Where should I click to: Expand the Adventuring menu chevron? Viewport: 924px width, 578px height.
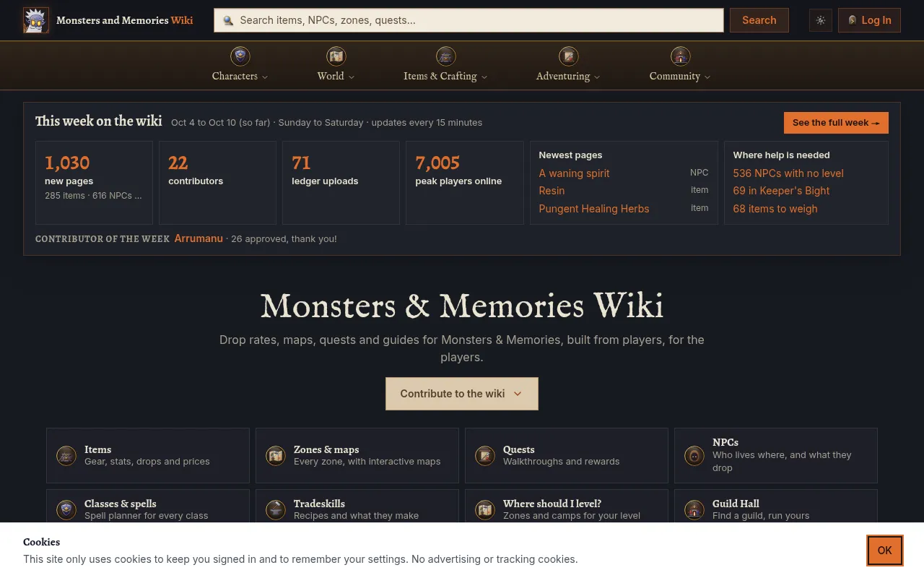[x=597, y=77]
